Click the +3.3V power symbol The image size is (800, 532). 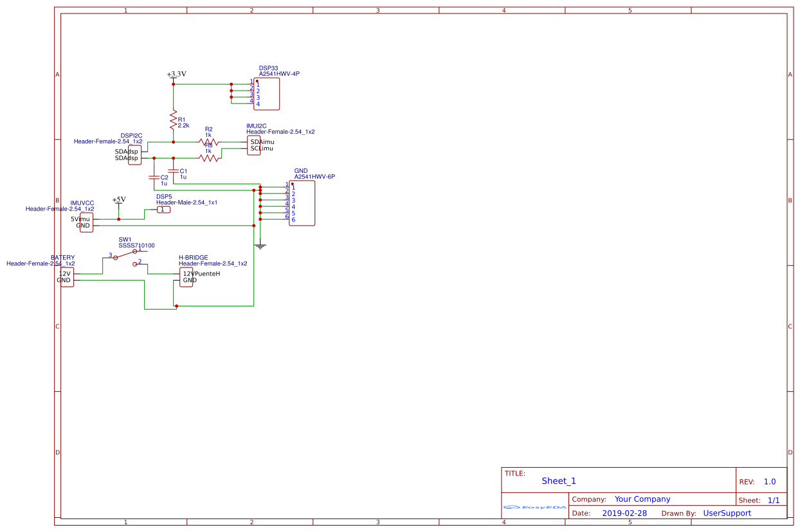click(174, 76)
